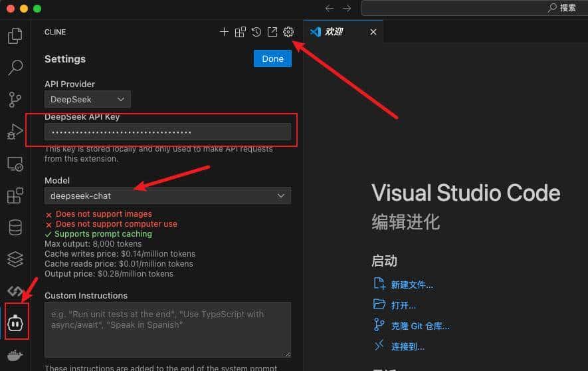Screen dimensions: 588x371
Task: Click the 打开 open link
Action: [403, 305]
